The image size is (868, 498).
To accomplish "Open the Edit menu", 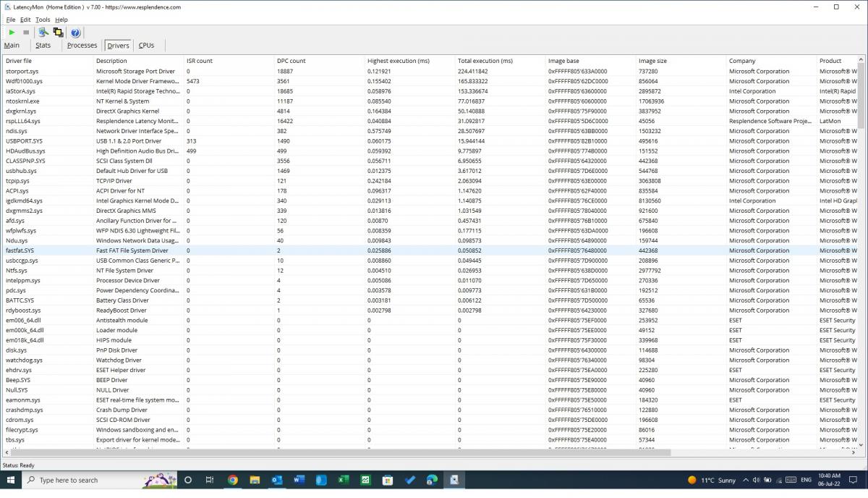I will pyautogui.click(x=25, y=20).
